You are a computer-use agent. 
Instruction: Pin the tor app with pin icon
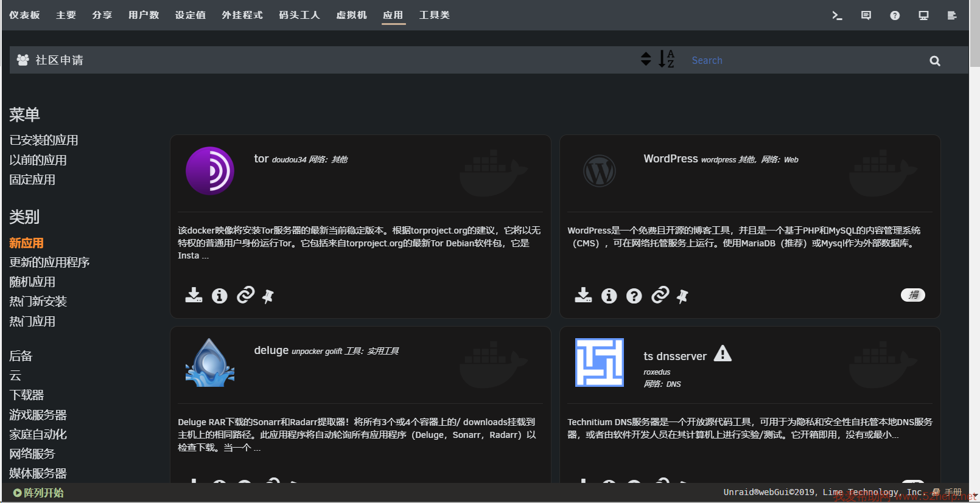tap(268, 296)
